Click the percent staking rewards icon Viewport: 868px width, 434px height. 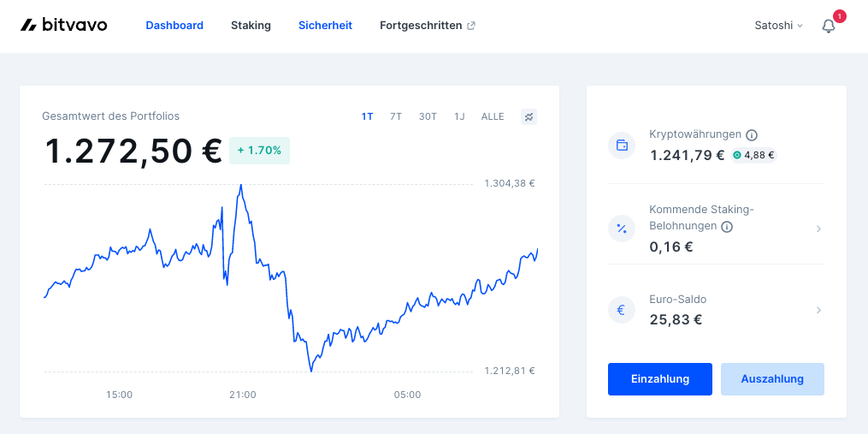(x=622, y=229)
